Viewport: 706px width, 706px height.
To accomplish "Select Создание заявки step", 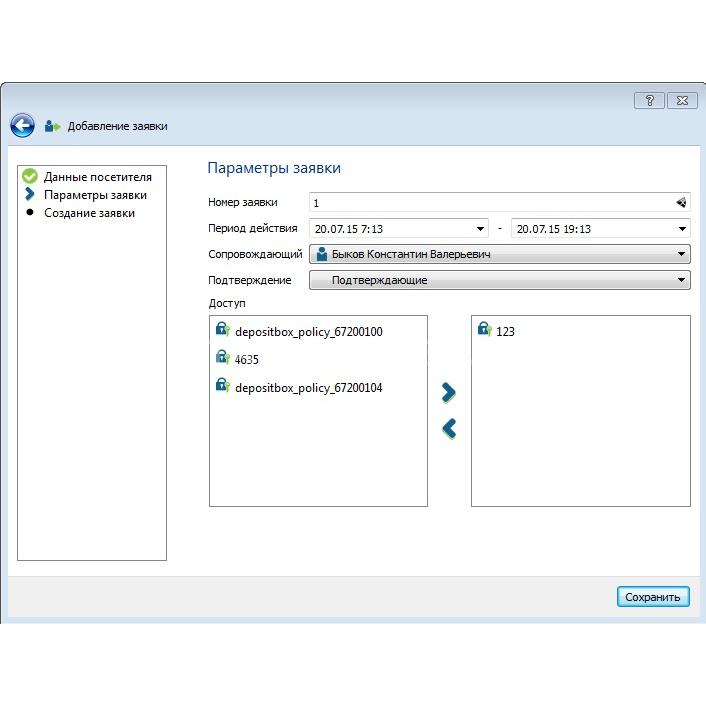I will coord(89,213).
